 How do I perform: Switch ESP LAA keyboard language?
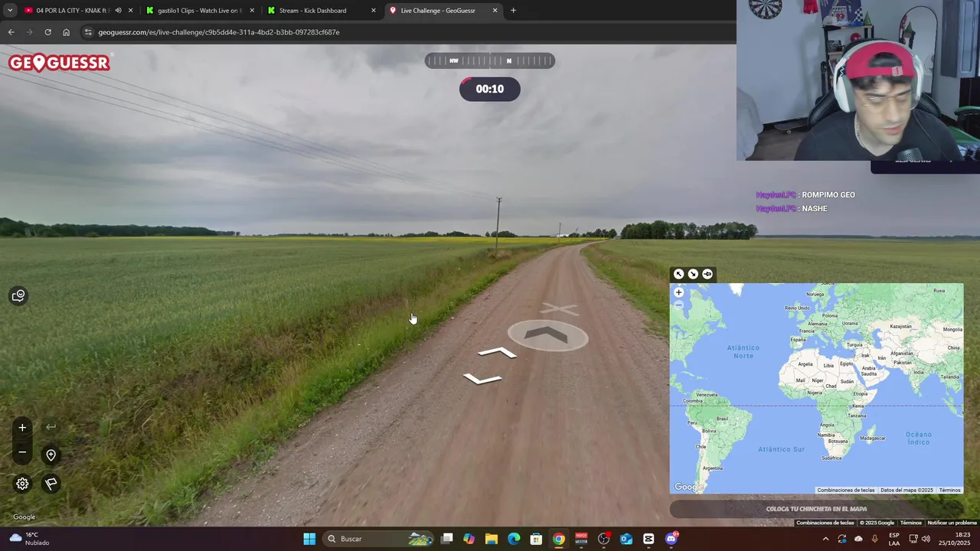pyautogui.click(x=894, y=539)
